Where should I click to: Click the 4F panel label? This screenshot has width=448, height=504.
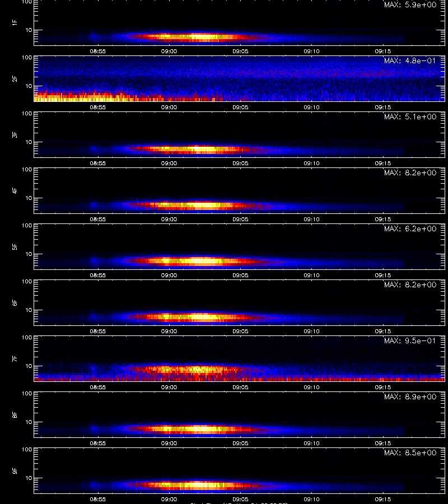pos(15,190)
